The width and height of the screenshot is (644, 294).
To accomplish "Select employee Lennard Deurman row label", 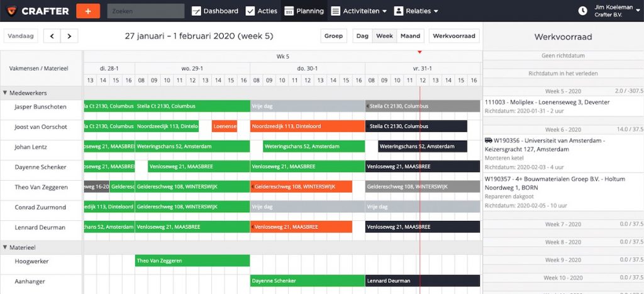I will (40, 227).
